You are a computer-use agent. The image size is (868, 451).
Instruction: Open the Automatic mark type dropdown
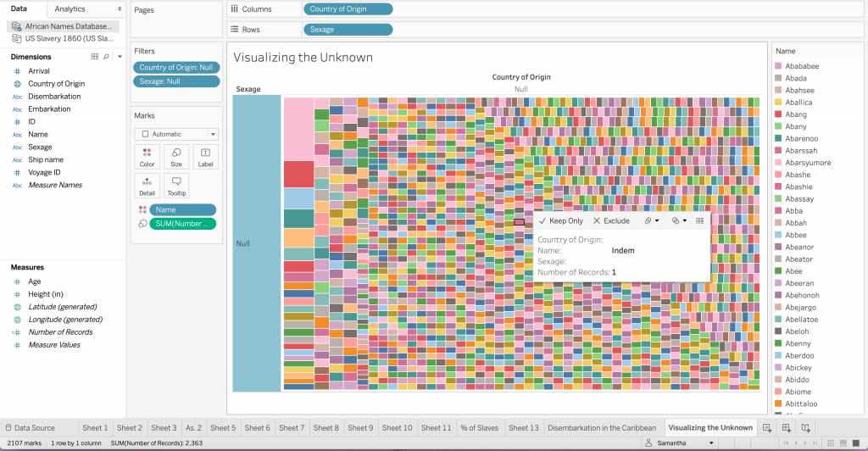(175, 134)
